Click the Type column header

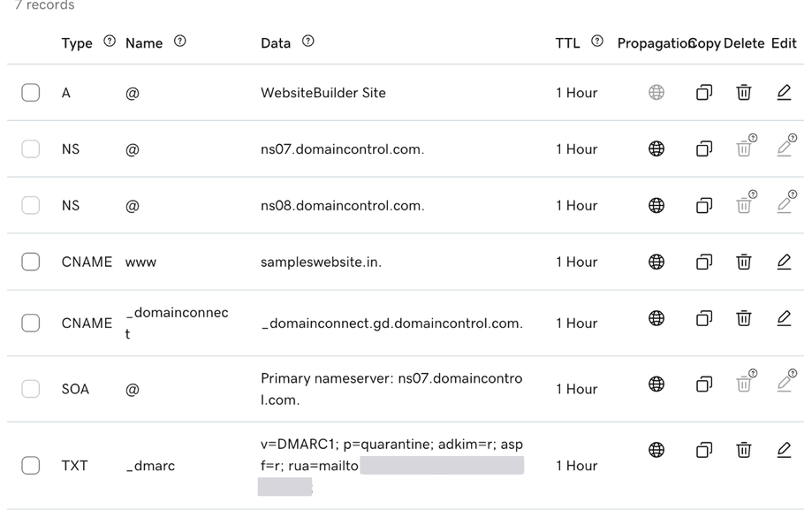tap(77, 43)
